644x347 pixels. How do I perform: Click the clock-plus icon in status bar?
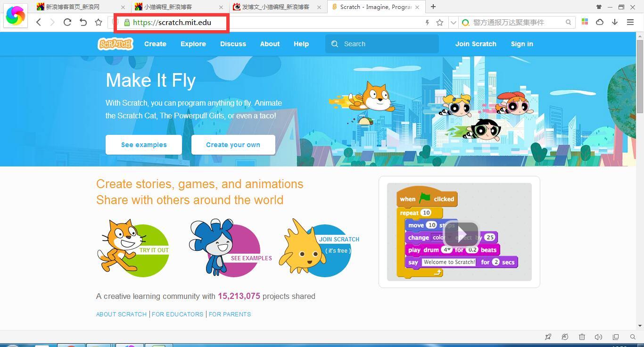click(565, 337)
